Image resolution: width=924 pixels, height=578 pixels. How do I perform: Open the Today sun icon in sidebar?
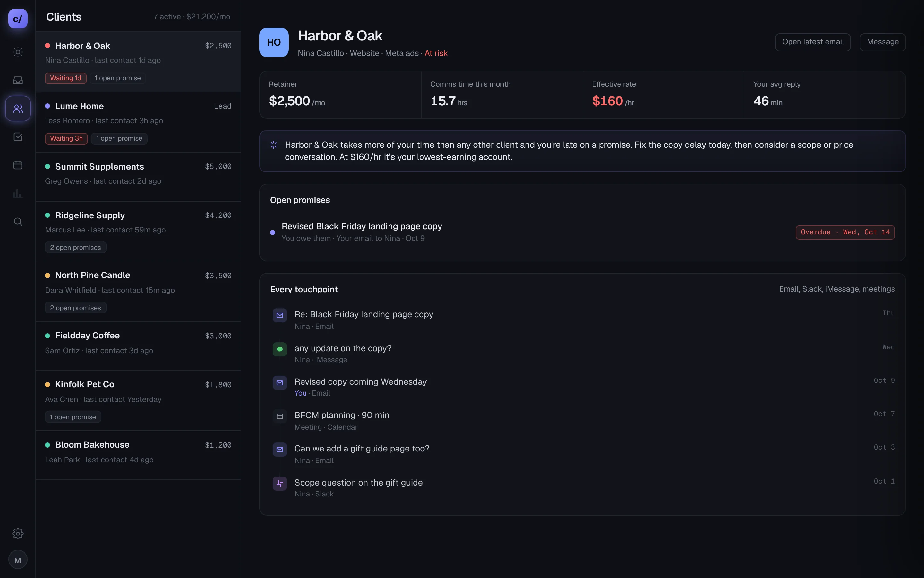click(18, 52)
